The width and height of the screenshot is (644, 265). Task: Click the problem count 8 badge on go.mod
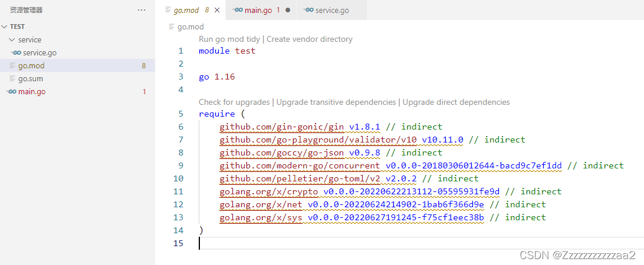tap(144, 65)
